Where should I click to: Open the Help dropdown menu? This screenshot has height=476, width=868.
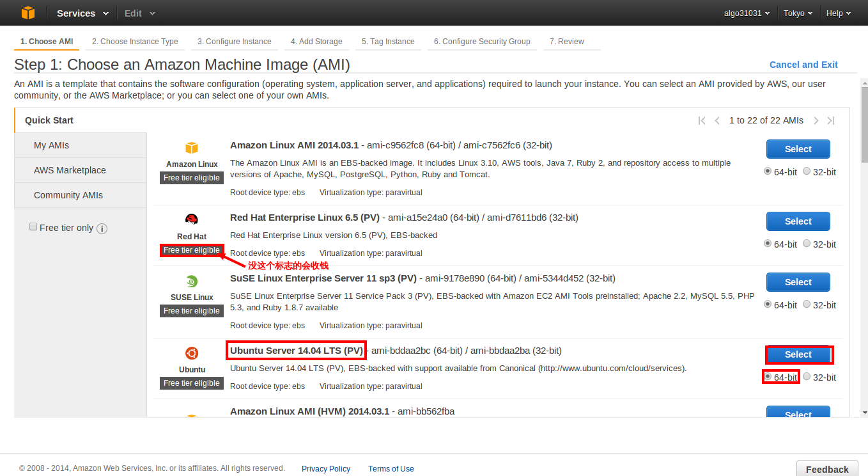pyautogui.click(x=839, y=13)
